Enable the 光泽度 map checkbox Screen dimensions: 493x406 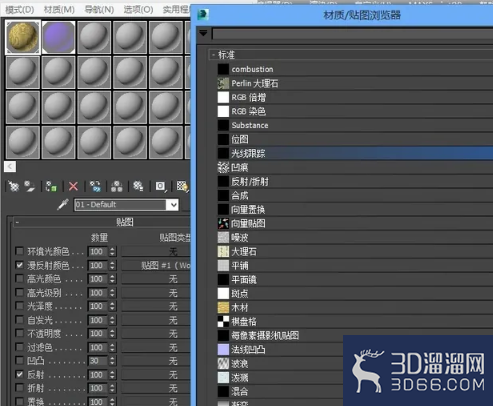pyautogui.click(x=19, y=306)
